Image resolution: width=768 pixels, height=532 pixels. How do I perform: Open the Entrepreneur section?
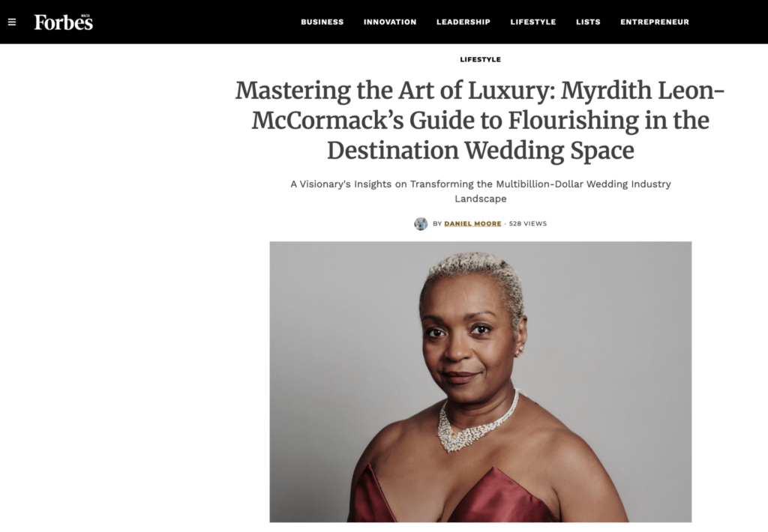coord(654,22)
